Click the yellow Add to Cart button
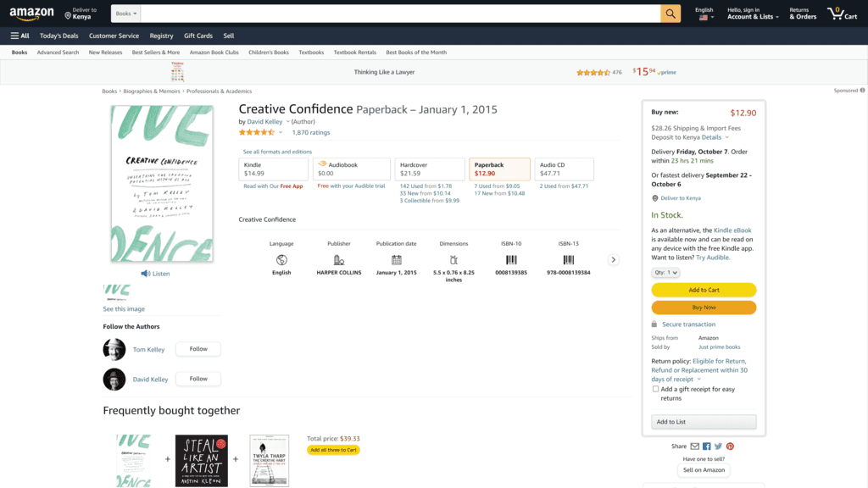 (x=704, y=290)
